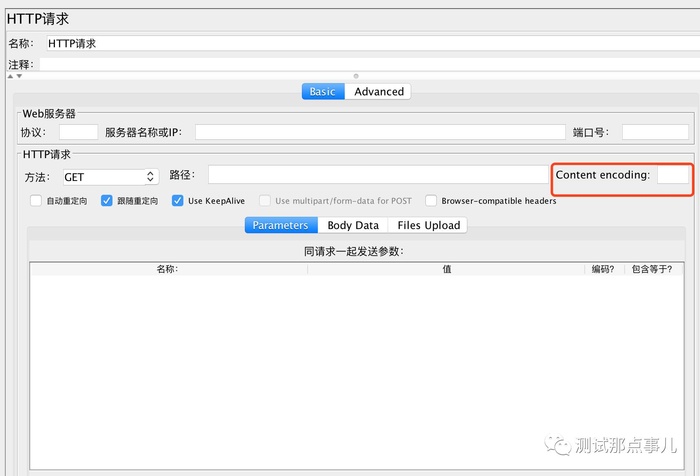Click the 路径 path input field
Viewport: 700px width, 476px height.
(378, 175)
